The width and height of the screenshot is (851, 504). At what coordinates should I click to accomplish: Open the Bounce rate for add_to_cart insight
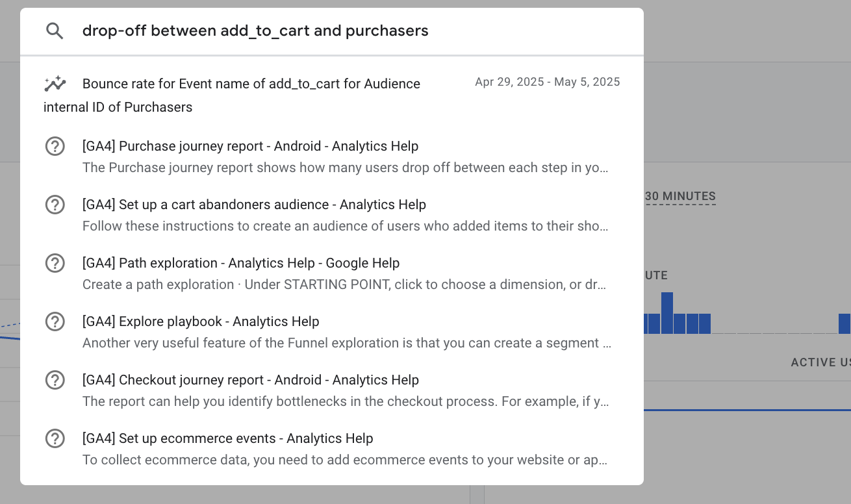(331, 95)
